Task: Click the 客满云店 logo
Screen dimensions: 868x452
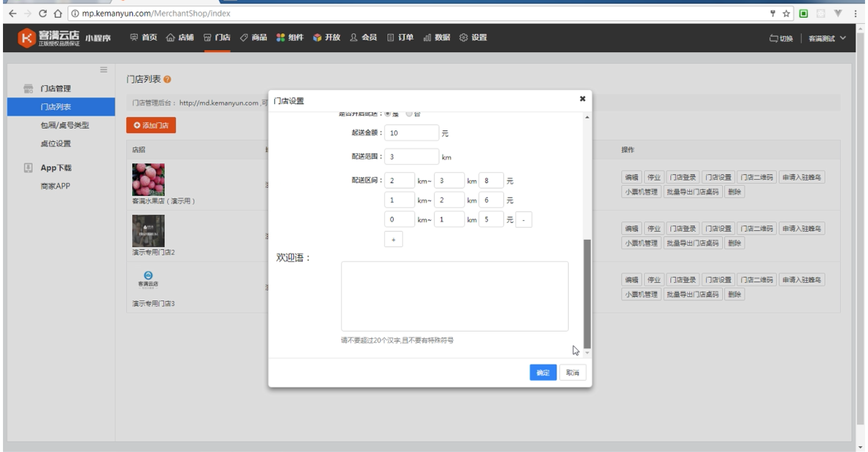Action: click(49, 38)
